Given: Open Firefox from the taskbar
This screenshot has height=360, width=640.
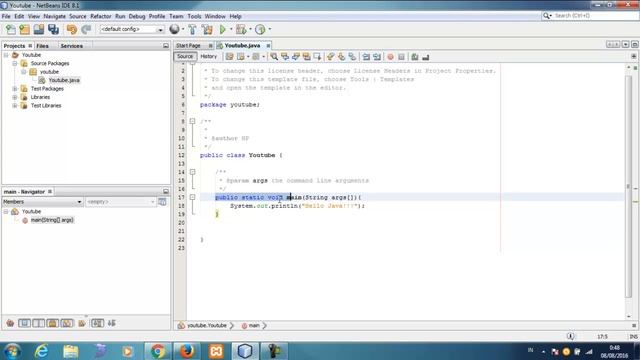Looking at the screenshot, I should (x=187, y=351).
